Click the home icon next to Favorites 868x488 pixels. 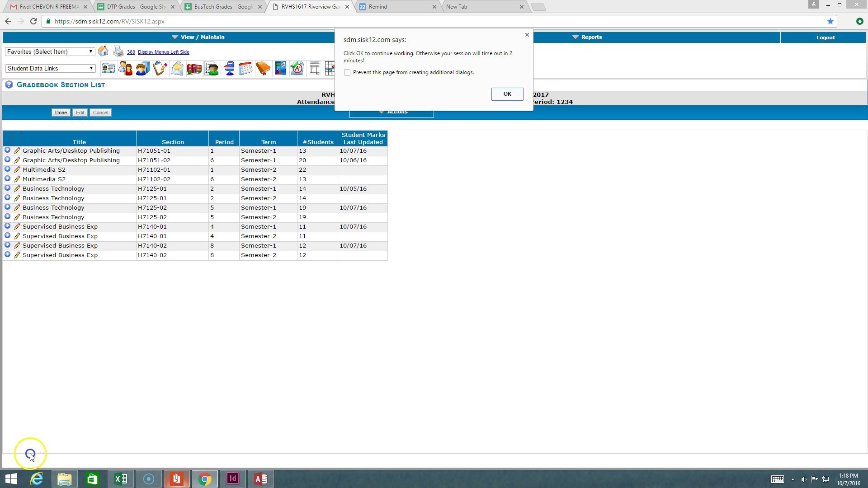click(103, 51)
